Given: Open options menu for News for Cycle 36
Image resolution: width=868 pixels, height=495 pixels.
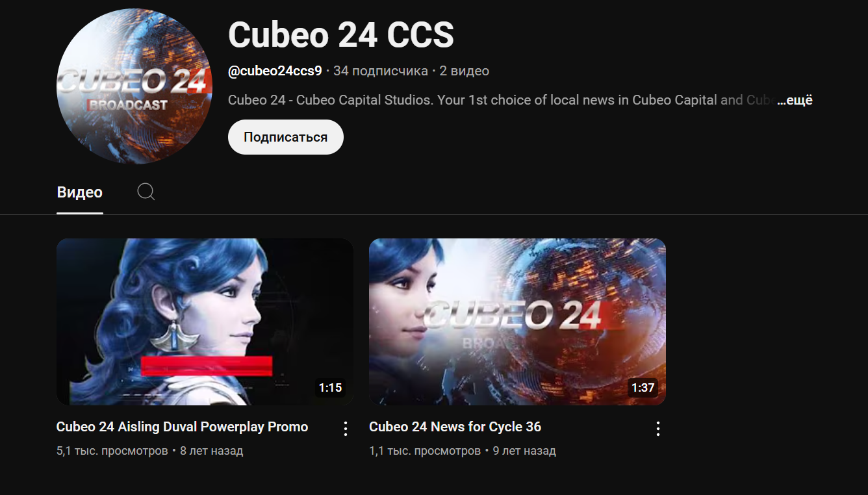Looking at the screenshot, I should point(658,428).
